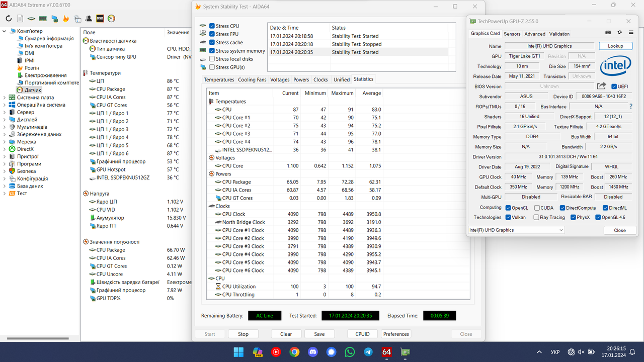
Task: Collapse the Комп'ютер tree node
Action: click(x=5, y=31)
